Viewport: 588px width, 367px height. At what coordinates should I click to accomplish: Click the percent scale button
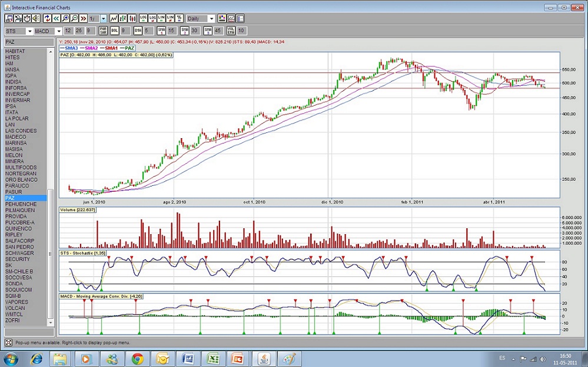(x=180, y=18)
